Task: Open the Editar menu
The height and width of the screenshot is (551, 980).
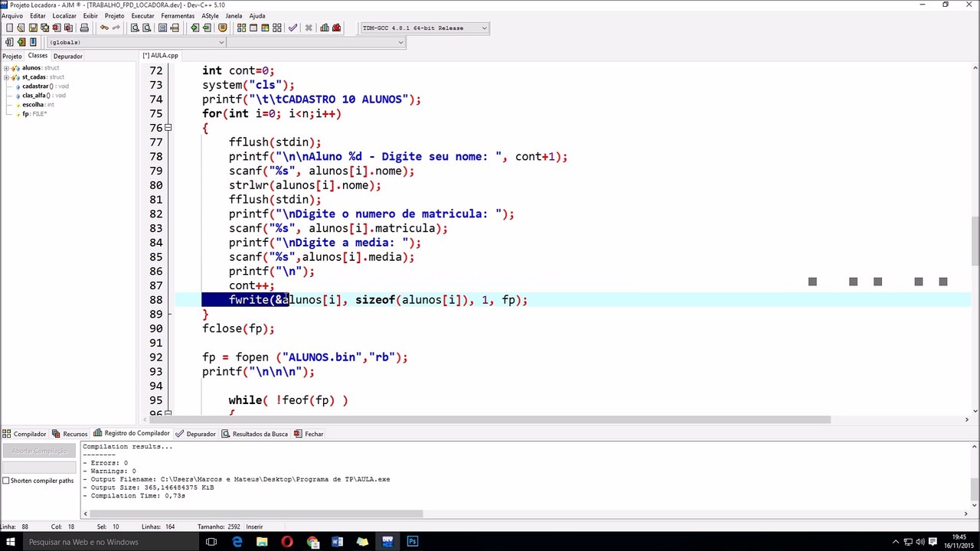Action: click(38, 15)
